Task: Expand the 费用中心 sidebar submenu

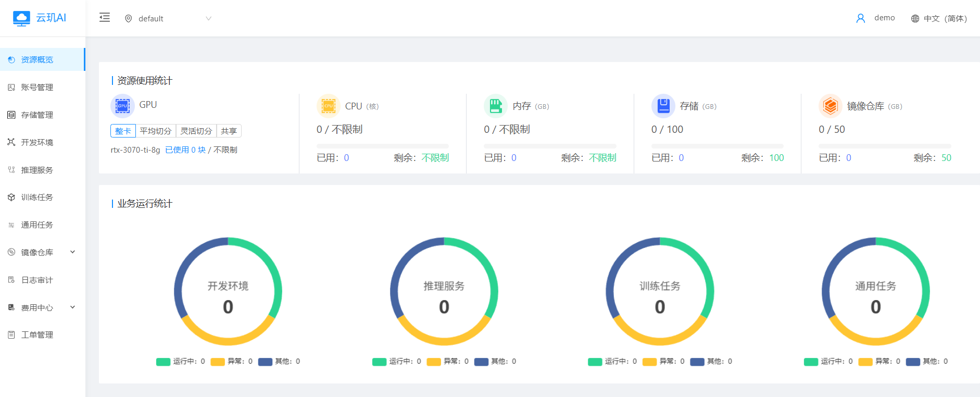Action: [72, 307]
